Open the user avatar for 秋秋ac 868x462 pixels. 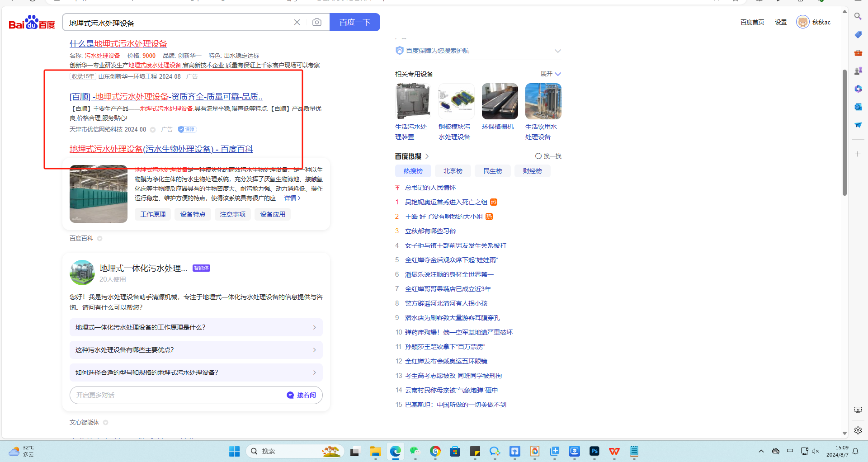802,22
